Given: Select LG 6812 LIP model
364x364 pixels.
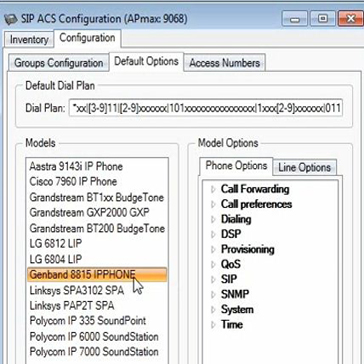Looking at the screenshot, I should [x=97, y=243].
